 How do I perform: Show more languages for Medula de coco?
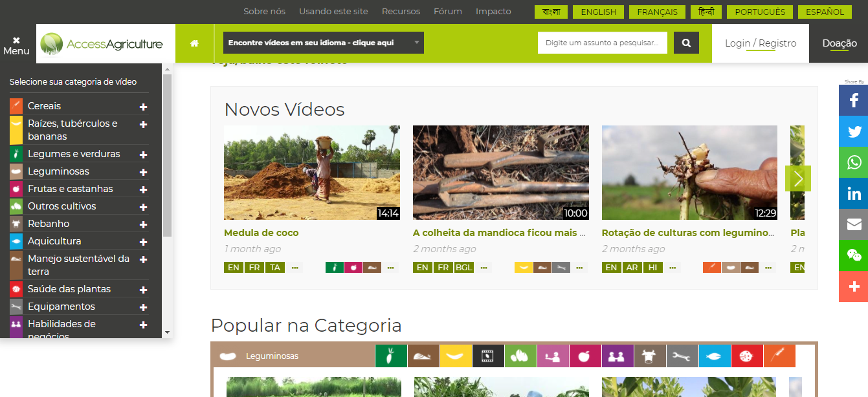click(295, 267)
